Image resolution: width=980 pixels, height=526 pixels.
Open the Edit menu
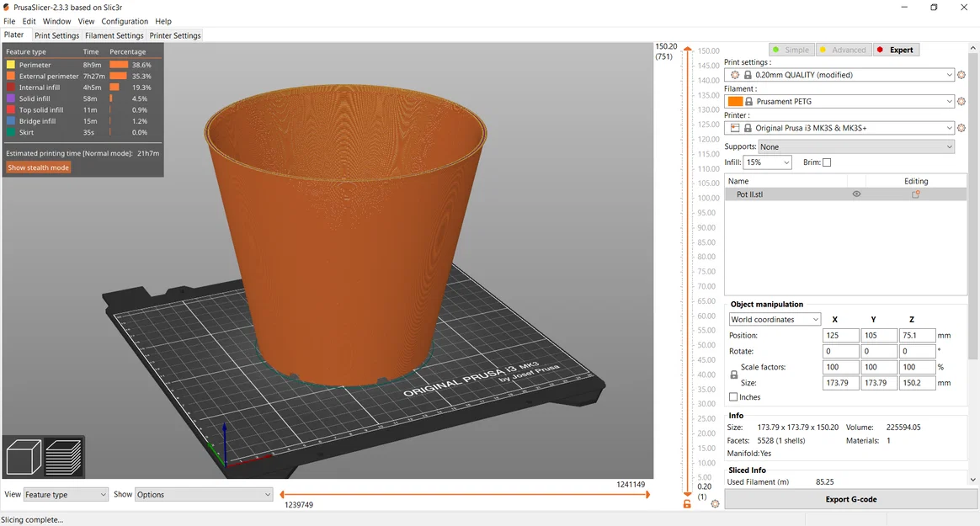coord(29,21)
